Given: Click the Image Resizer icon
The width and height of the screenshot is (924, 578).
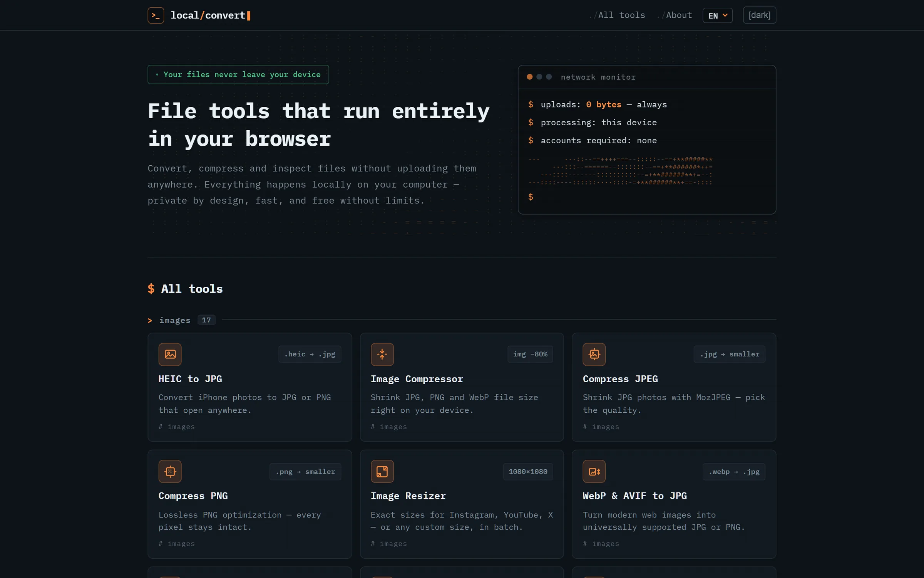Looking at the screenshot, I should (x=382, y=471).
